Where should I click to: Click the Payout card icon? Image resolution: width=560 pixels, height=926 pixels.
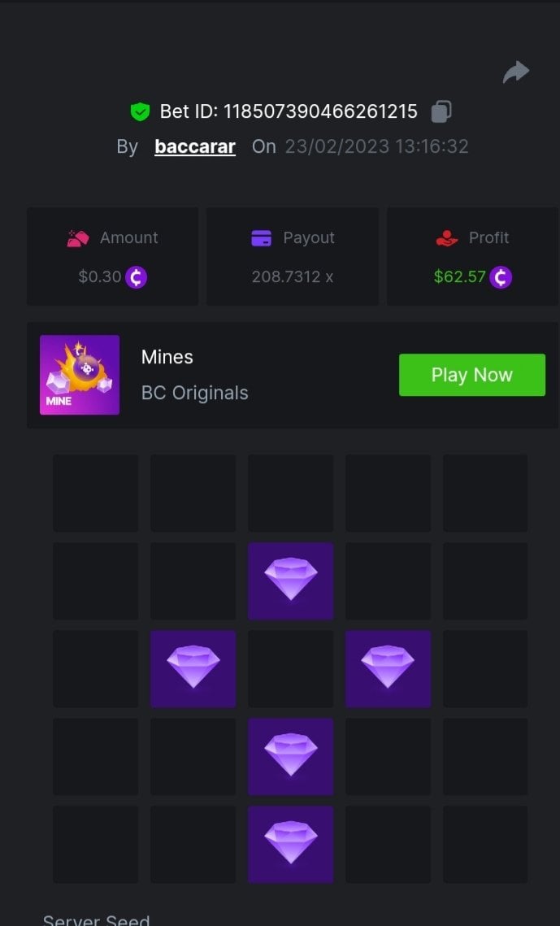coord(262,238)
